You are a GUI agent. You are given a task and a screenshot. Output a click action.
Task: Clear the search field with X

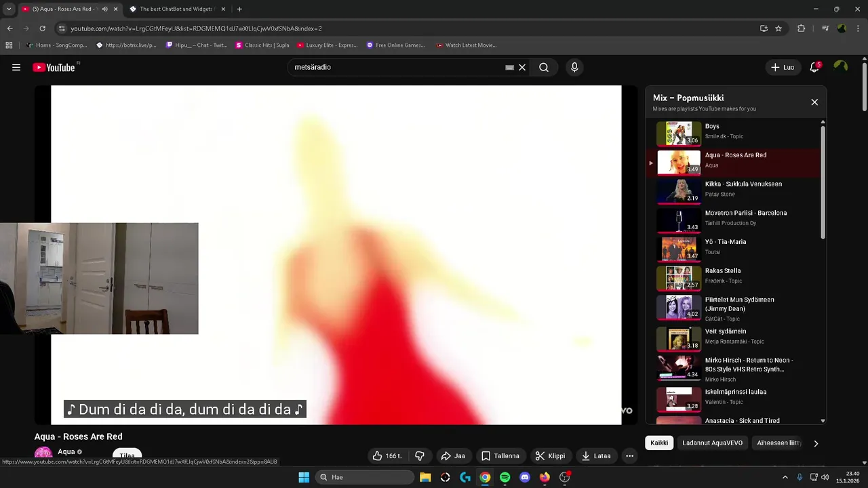point(522,67)
